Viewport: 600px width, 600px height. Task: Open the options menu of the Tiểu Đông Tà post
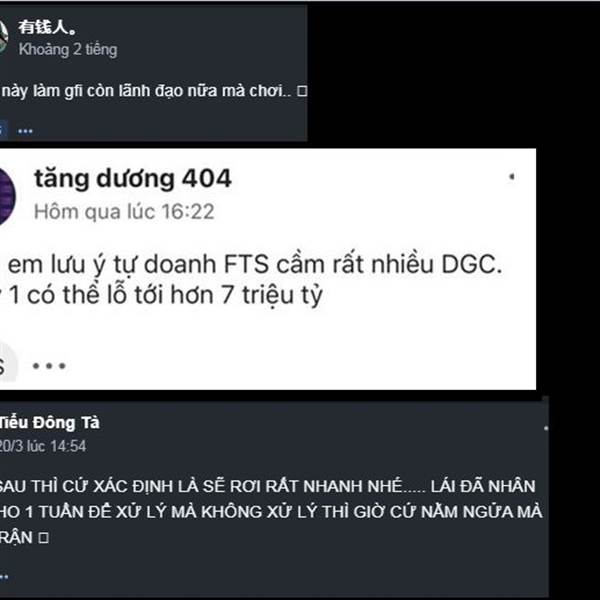(546, 428)
